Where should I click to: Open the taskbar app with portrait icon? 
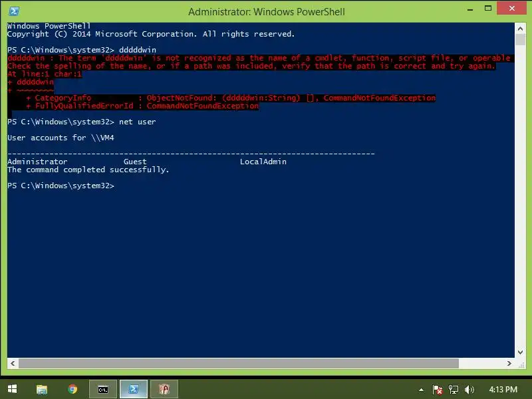(164, 389)
